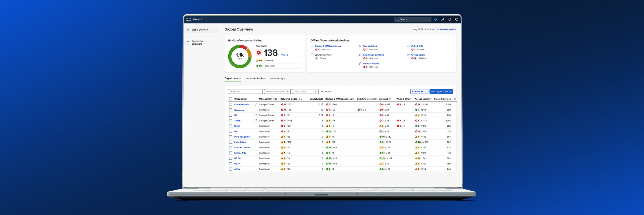644x215 pixels.
Task: Click the user account icon
Action: coord(443,19)
